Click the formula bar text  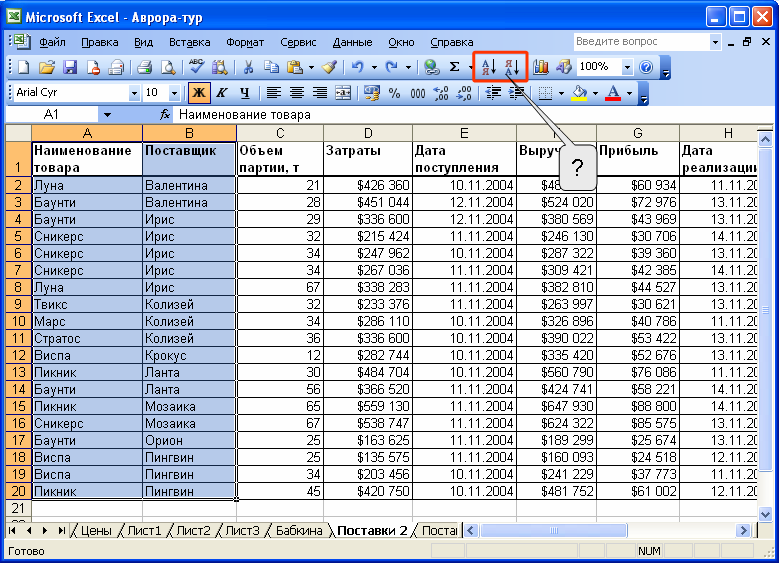(244, 115)
